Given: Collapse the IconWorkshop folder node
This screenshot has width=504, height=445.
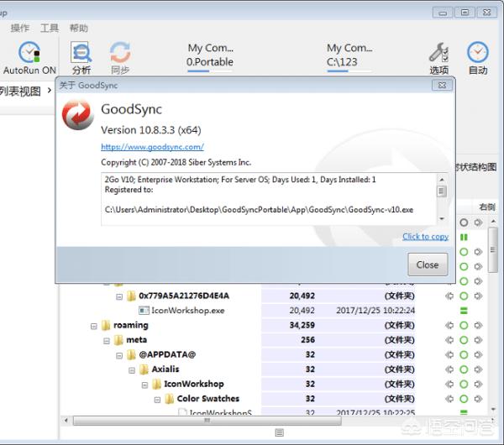Looking at the screenshot, I should click(x=144, y=385).
